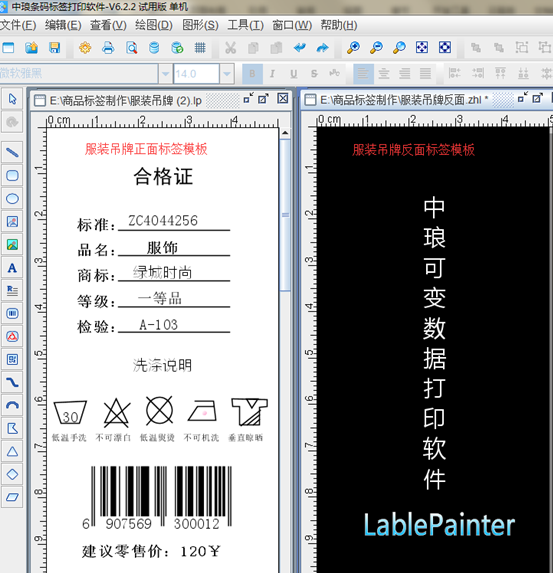This screenshot has height=573, width=553.
Task: Click the triangle shape tool
Action: coord(12,452)
